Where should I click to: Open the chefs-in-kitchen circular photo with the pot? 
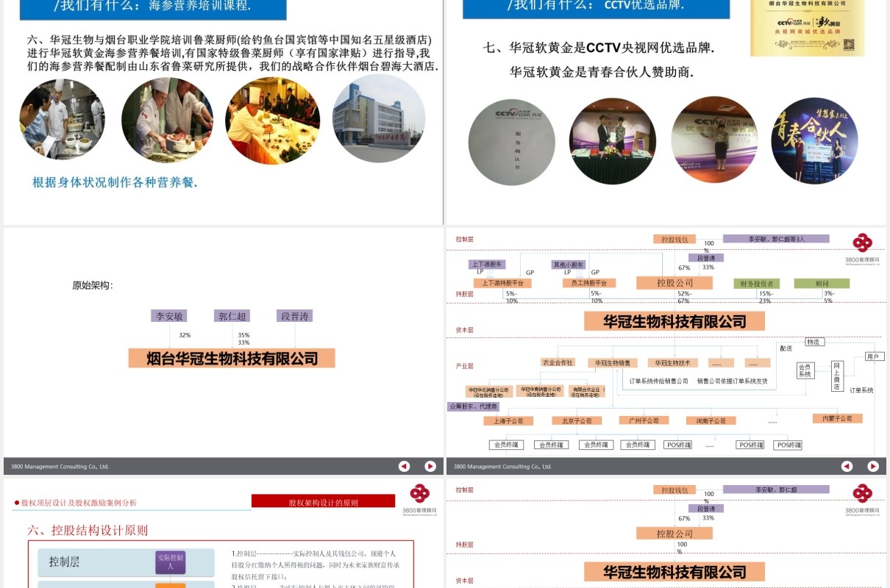tap(63, 119)
